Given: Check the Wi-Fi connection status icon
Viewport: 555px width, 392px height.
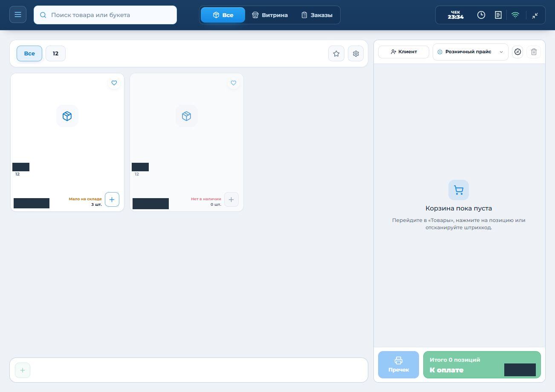Looking at the screenshot, I should (x=515, y=15).
